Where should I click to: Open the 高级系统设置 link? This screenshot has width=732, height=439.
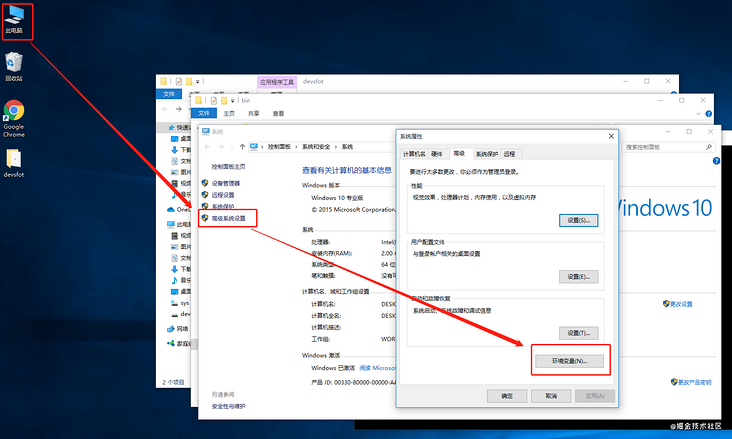pyautogui.click(x=229, y=218)
